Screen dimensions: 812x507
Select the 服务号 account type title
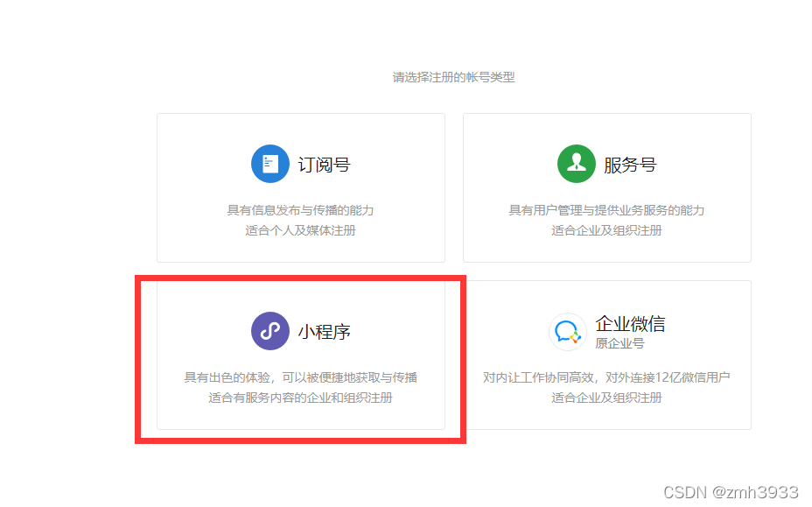(630, 165)
